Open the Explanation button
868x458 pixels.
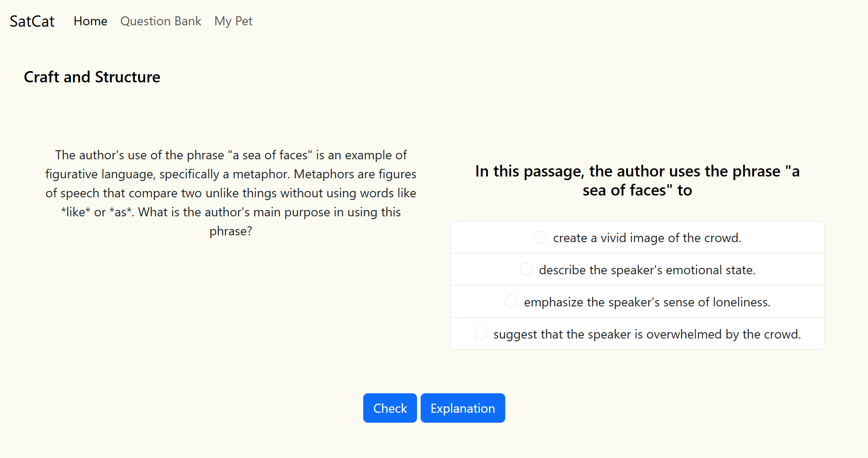(463, 408)
